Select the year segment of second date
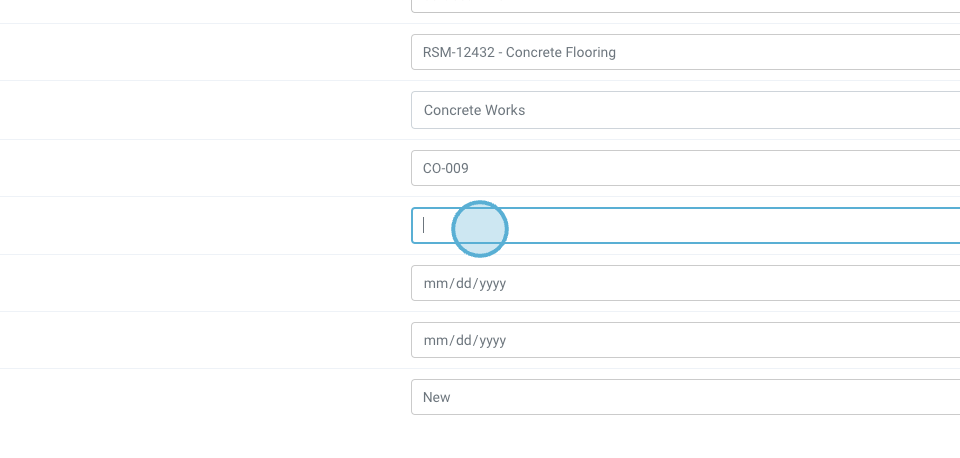This screenshot has width=960, height=458. [x=491, y=341]
